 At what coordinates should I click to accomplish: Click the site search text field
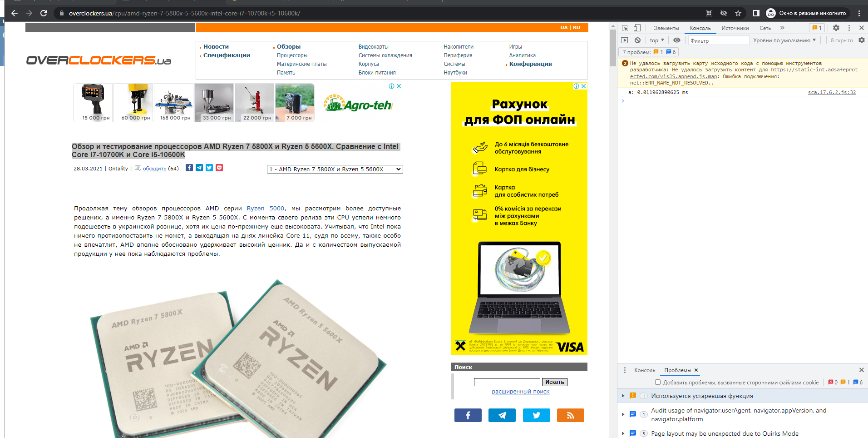click(x=507, y=382)
